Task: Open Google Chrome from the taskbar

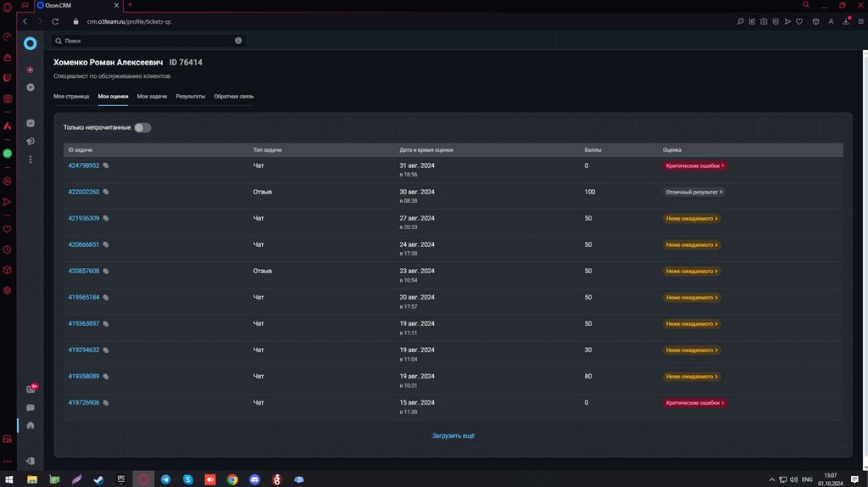Action: coord(232,479)
